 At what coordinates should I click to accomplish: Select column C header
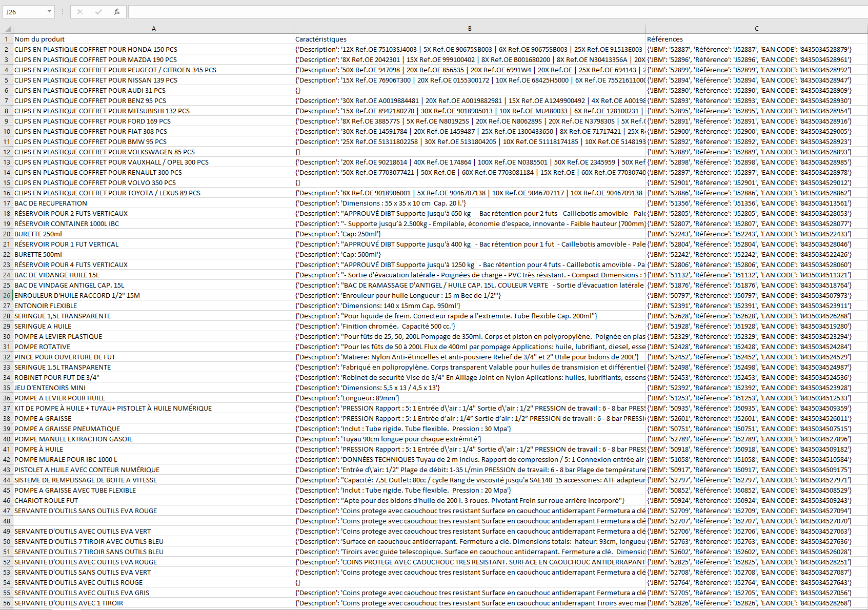coord(757,29)
